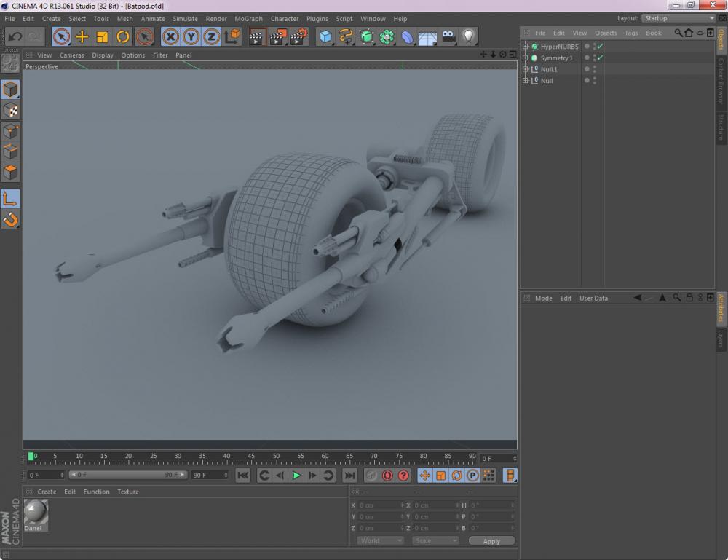The image size is (728, 560).
Task: Go to end of animation
Action: coord(349,476)
